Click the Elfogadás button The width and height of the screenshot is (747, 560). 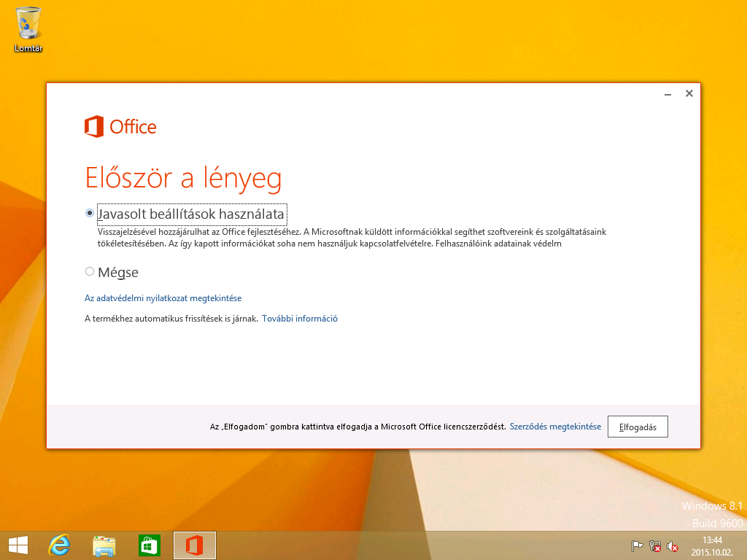point(638,427)
